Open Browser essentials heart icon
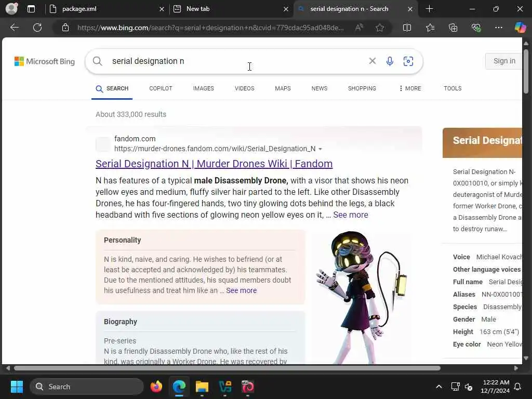This screenshot has height=399, width=532. [476, 28]
